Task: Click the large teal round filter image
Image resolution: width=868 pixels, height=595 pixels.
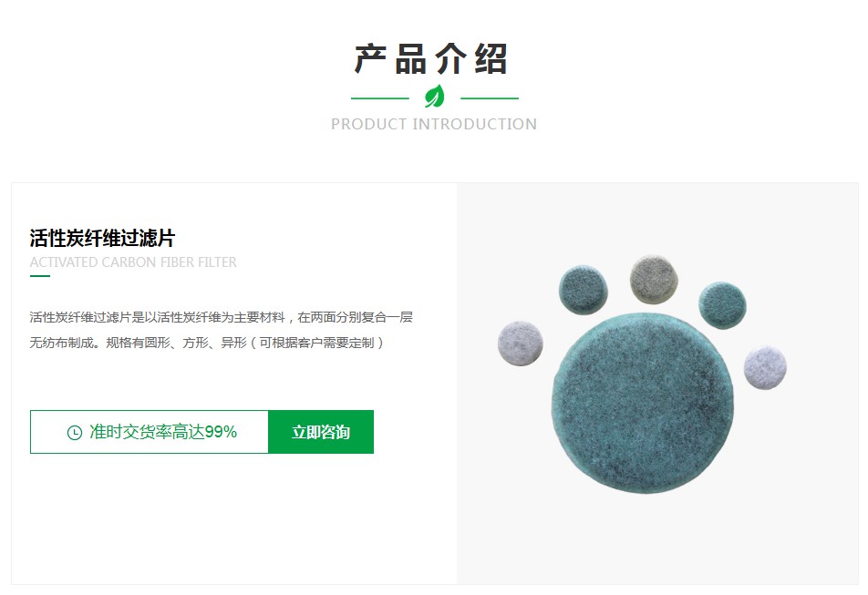Action: pyautogui.click(x=643, y=403)
